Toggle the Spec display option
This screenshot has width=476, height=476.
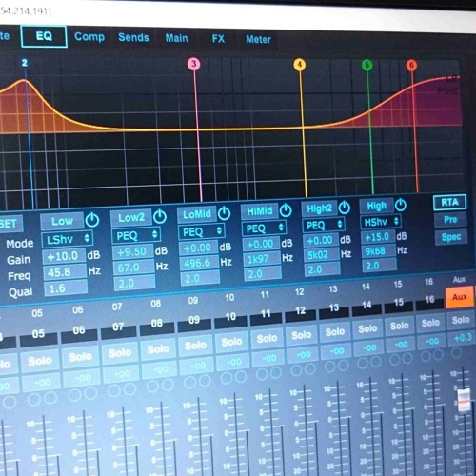click(x=451, y=237)
